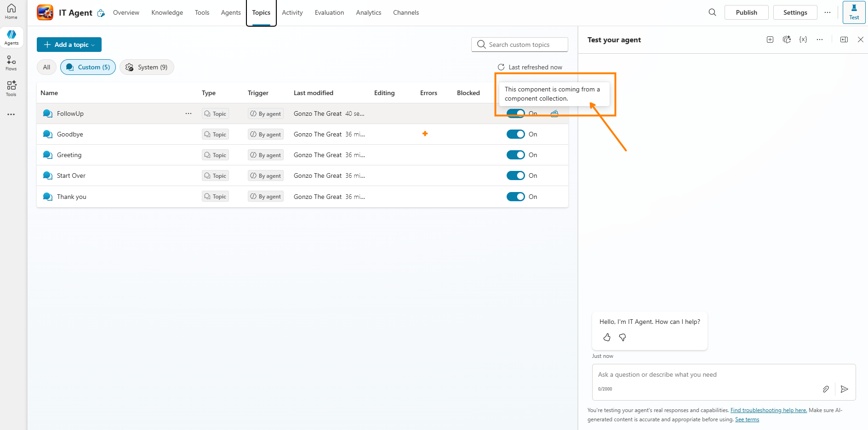
Task: Click the Search custom topics field
Action: click(x=520, y=45)
